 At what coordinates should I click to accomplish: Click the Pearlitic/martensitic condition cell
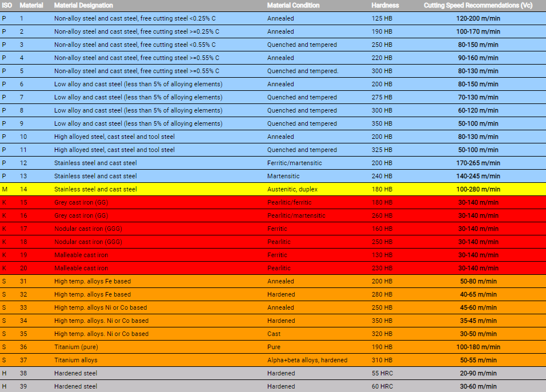(296, 215)
